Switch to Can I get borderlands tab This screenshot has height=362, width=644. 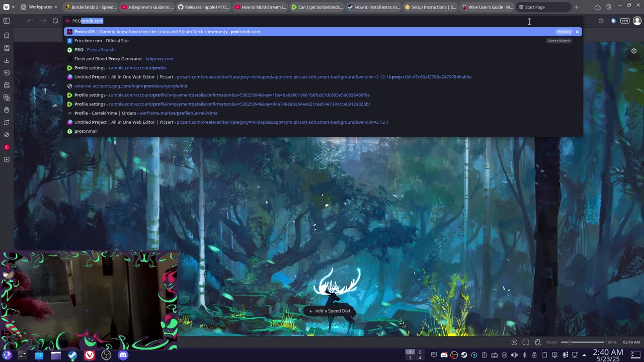[317, 7]
